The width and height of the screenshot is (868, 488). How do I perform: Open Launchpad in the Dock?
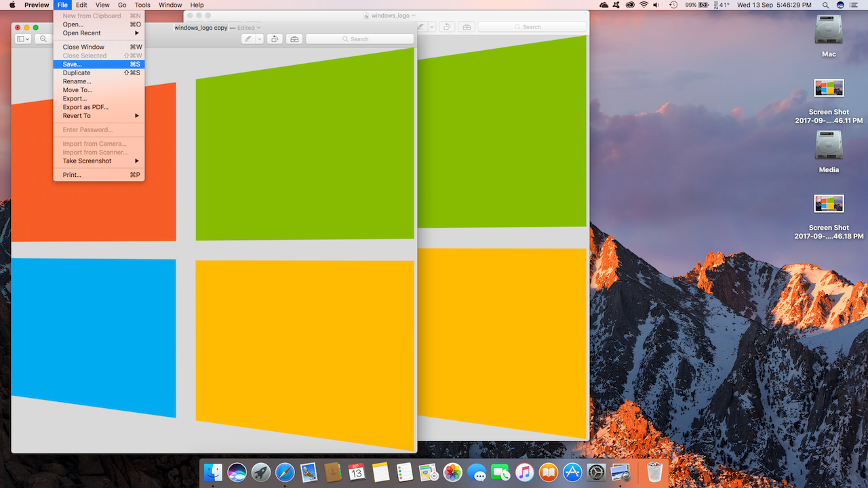coord(261,472)
